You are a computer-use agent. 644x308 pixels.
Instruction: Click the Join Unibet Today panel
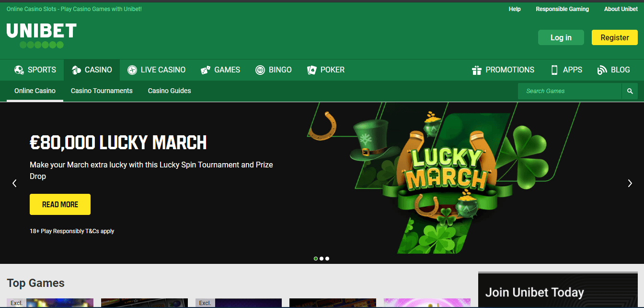coord(558,290)
